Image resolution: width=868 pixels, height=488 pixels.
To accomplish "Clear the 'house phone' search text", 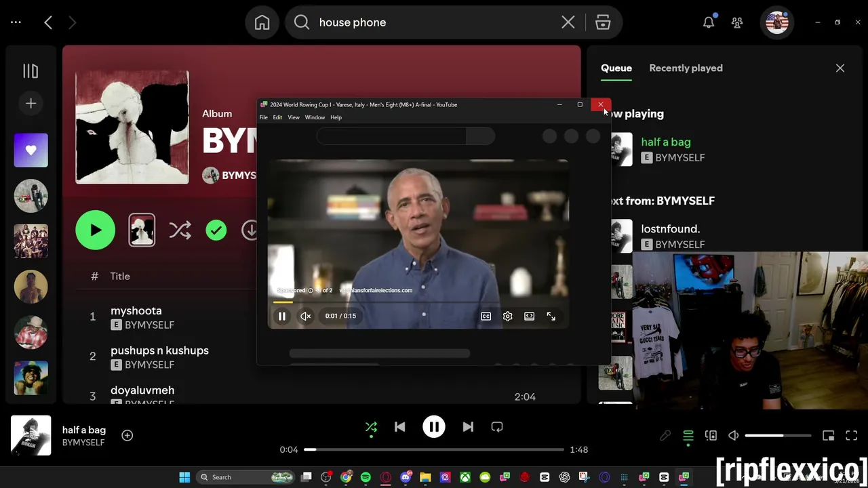I will tap(568, 22).
